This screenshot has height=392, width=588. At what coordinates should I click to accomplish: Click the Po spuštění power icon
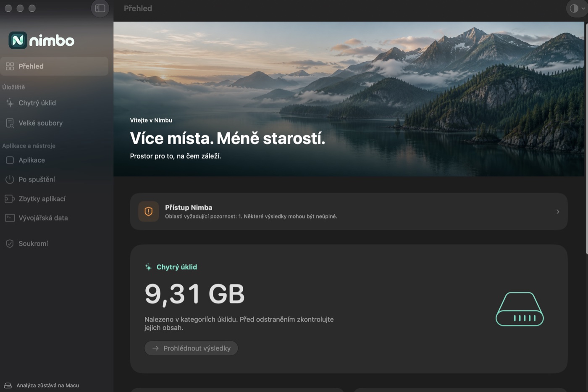coord(10,179)
